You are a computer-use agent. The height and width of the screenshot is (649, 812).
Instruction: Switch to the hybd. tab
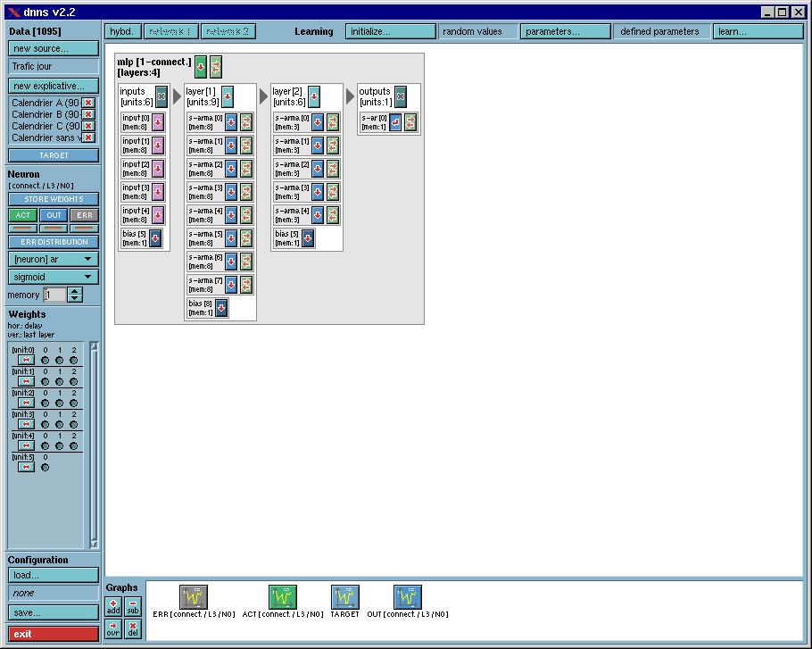click(x=123, y=31)
